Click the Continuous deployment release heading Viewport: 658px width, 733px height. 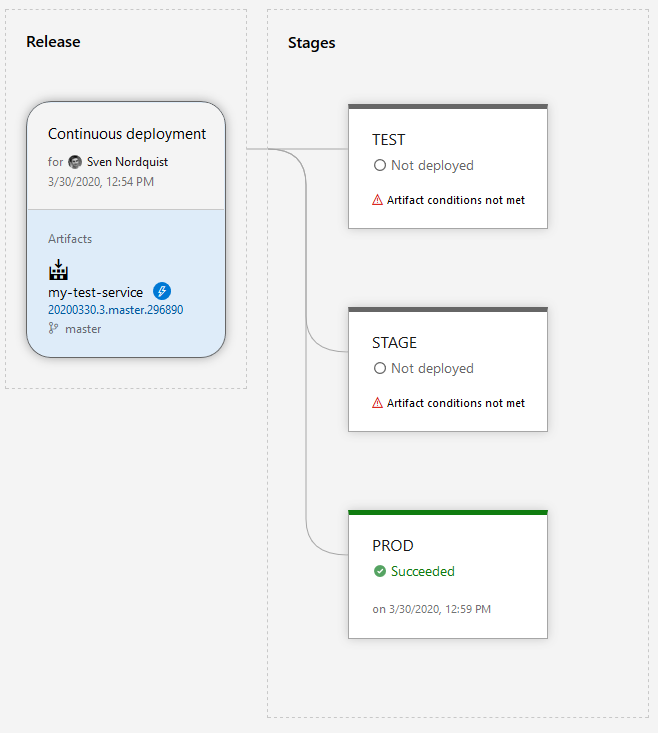(127, 134)
